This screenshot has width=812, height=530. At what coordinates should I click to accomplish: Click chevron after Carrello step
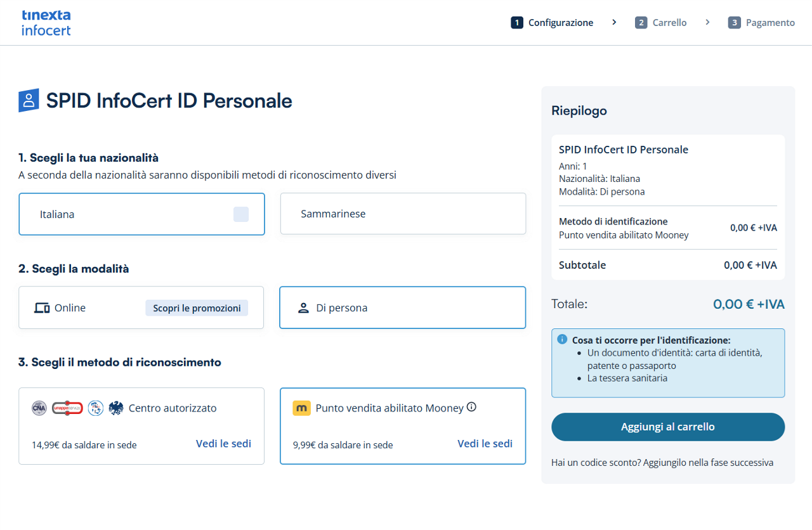[707, 22]
